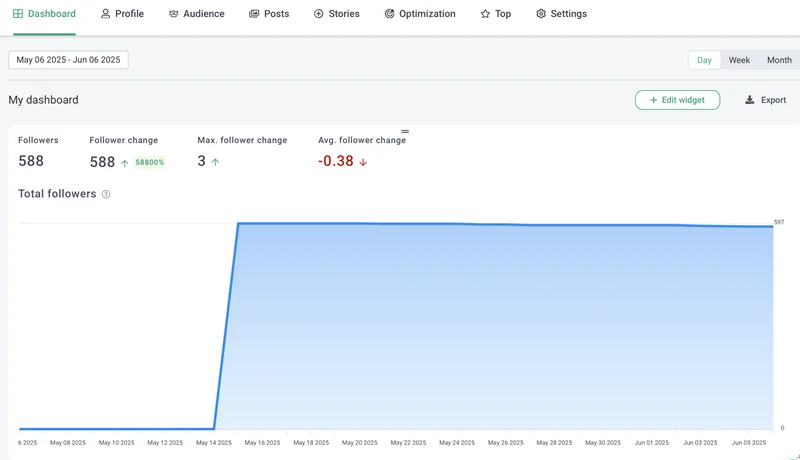This screenshot has width=800, height=460.
Task: Select the Month granularity option
Action: tap(779, 60)
